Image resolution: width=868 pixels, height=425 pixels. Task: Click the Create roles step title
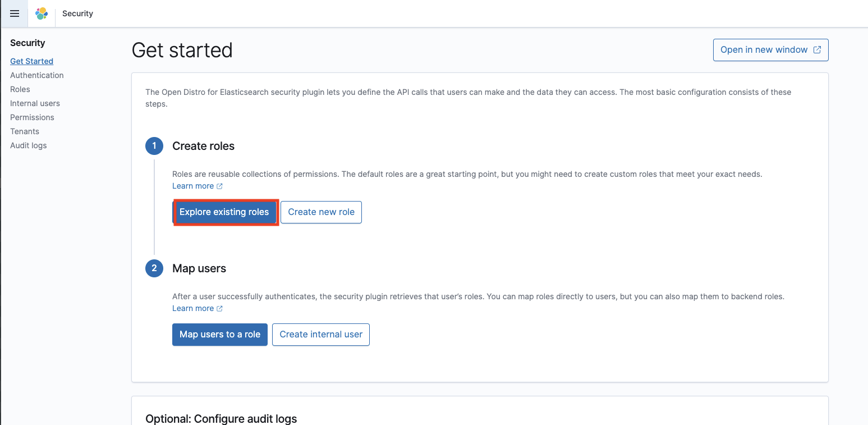coord(203,146)
